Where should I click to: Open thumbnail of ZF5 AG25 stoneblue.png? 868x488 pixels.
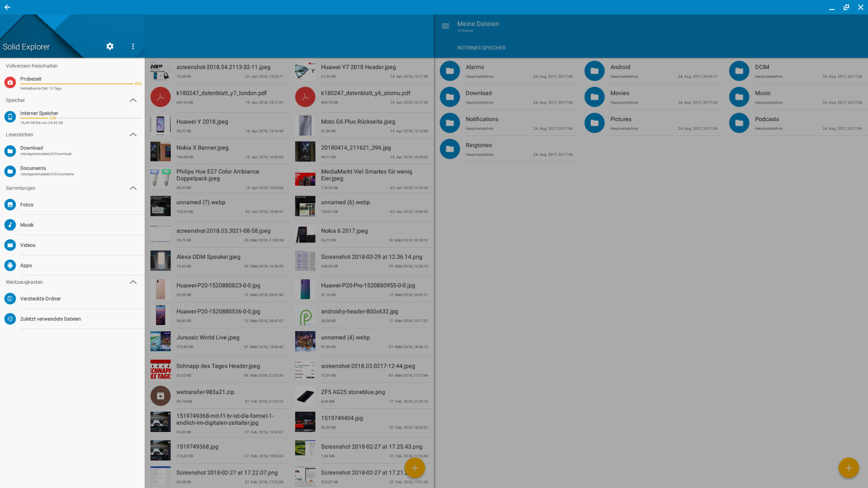coord(305,396)
